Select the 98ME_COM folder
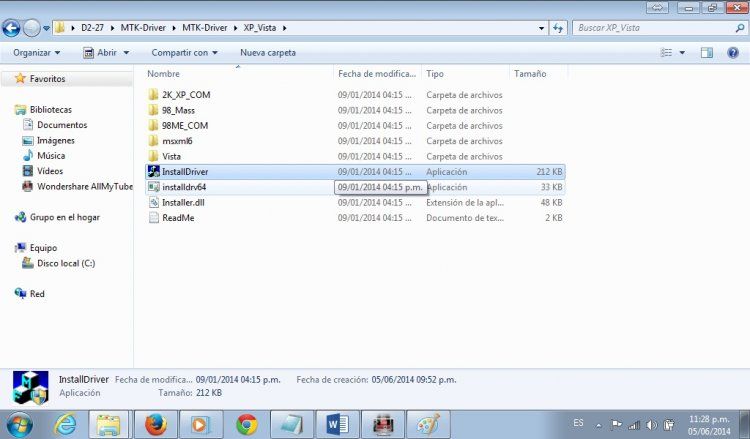The width and height of the screenshot is (750, 439). [x=185, y=125]
